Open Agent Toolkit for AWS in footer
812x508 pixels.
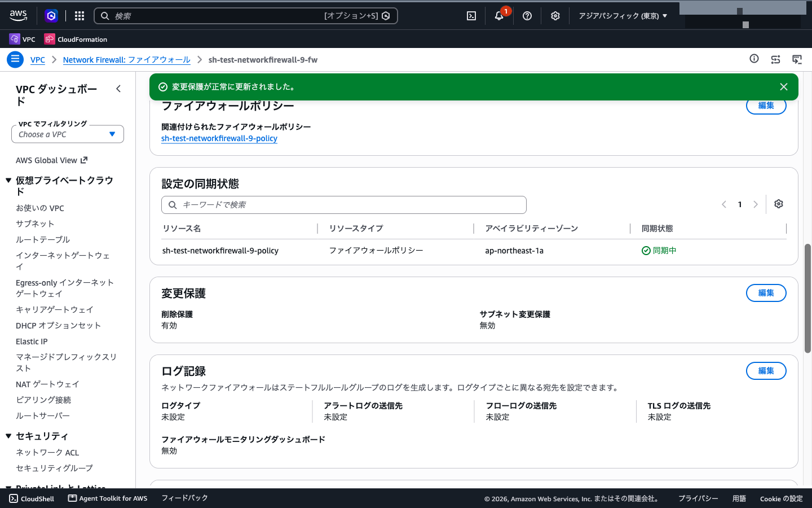coord(108,498)
